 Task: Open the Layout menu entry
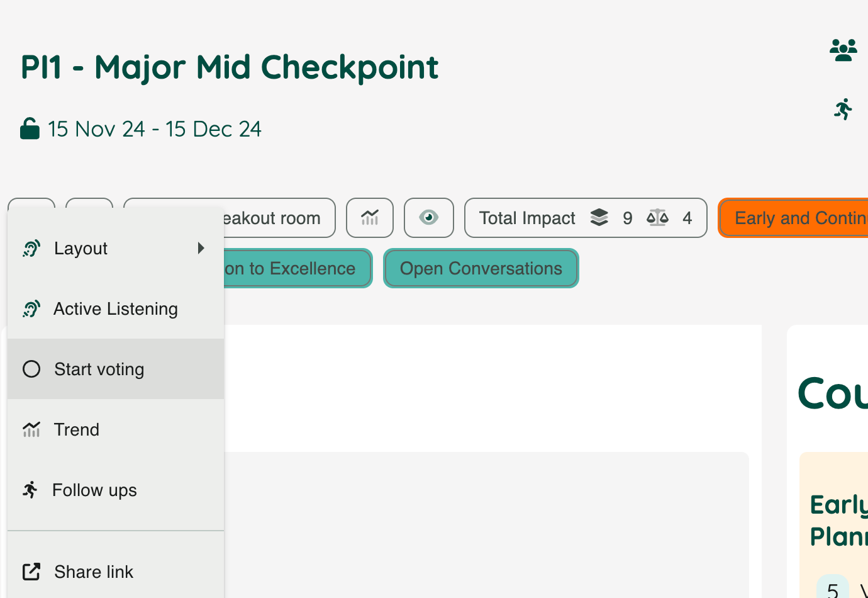click(x=116, y=248)
